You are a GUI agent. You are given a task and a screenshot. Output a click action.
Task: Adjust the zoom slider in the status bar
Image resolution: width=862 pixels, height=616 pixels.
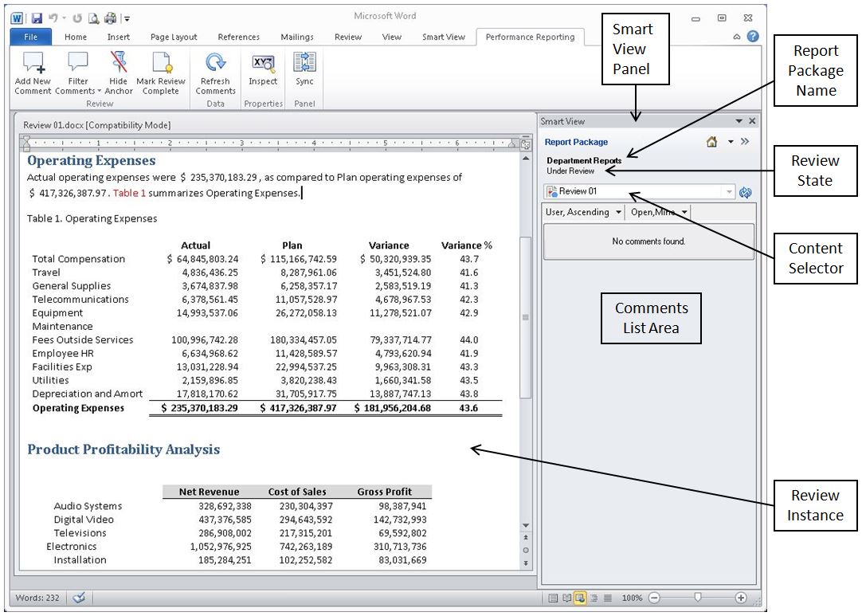[x=696, y=596]
